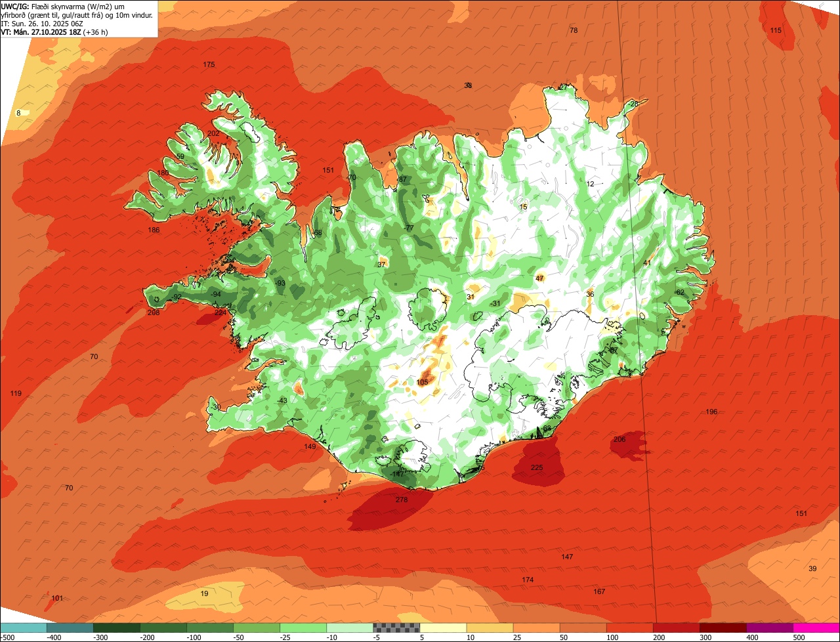
Task: Select the light green -25 to -10 swatch
Action: (x=303, y=628)
